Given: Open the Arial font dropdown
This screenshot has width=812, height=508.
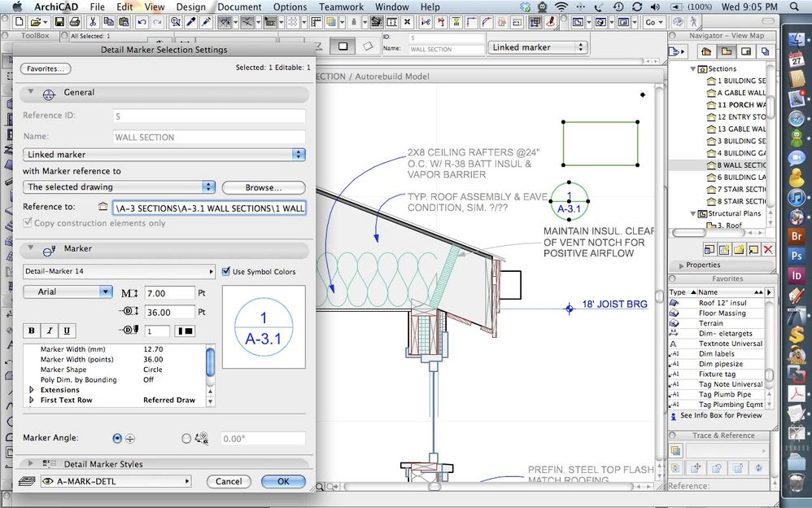Looking at the screenshot, I should (x=68, y=291).
